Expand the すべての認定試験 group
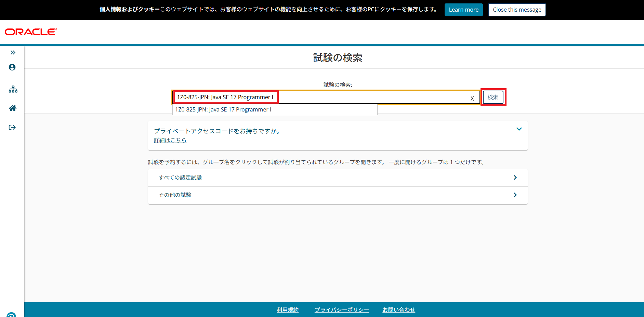 click(x=338, y=177)
